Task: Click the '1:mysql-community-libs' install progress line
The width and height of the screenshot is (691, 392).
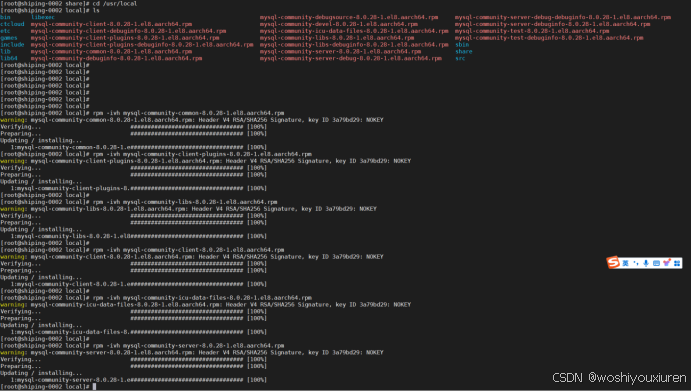Action: tap(139, 236)
